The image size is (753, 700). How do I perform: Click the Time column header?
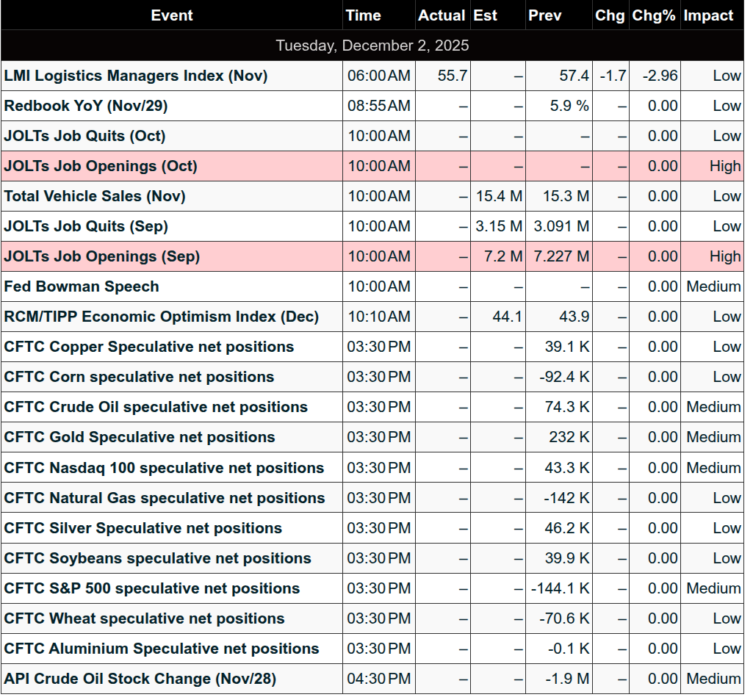(x=364, y=15)
